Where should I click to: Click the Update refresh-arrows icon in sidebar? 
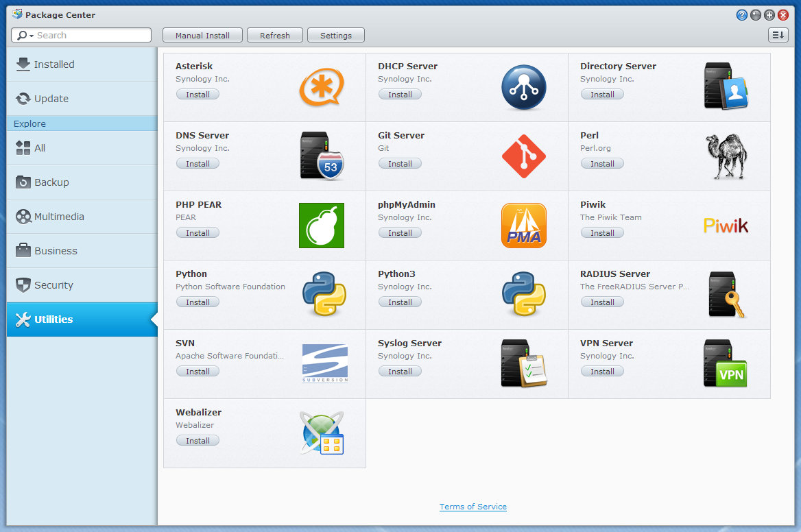(x=23, y=99)
